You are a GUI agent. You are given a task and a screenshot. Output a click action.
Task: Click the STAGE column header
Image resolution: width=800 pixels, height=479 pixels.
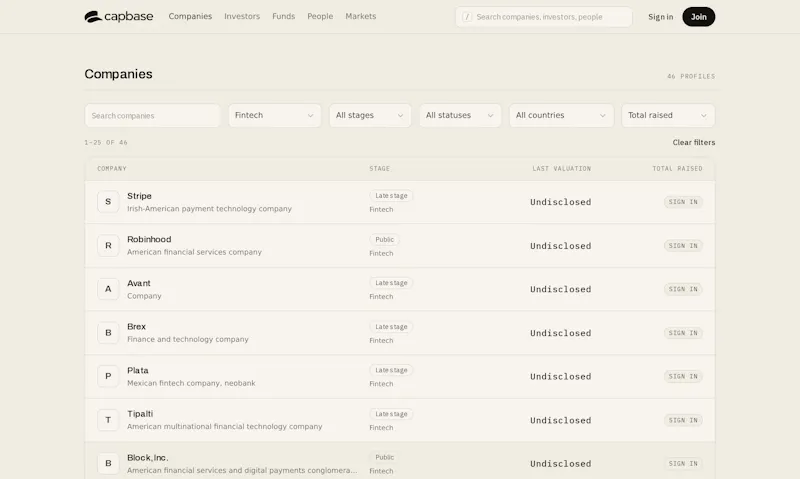[380, 168]
